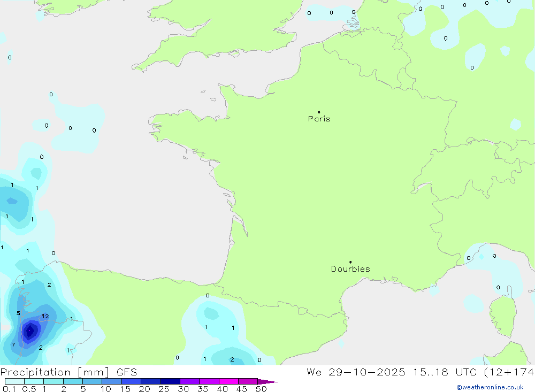Select the 30–35 mm violet legend swatch
This screenshot has height=392, width=535.
pyautogui.click(x=189, y=381)
